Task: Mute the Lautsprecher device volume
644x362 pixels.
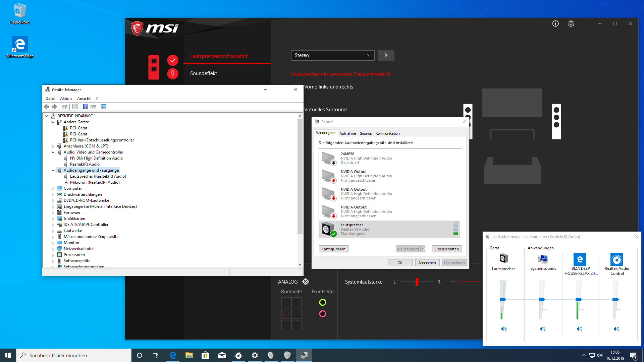Action: pyautogui.click(x=503, y=329)
